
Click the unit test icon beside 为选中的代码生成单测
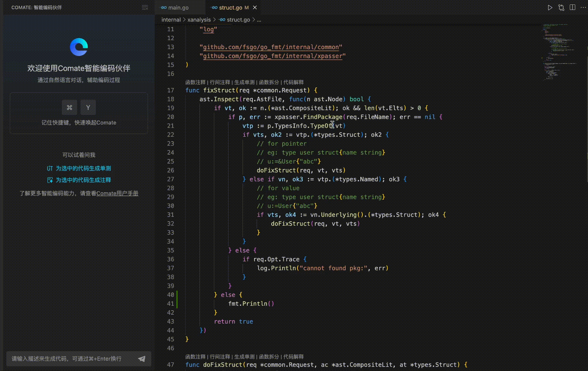(50, 168)
